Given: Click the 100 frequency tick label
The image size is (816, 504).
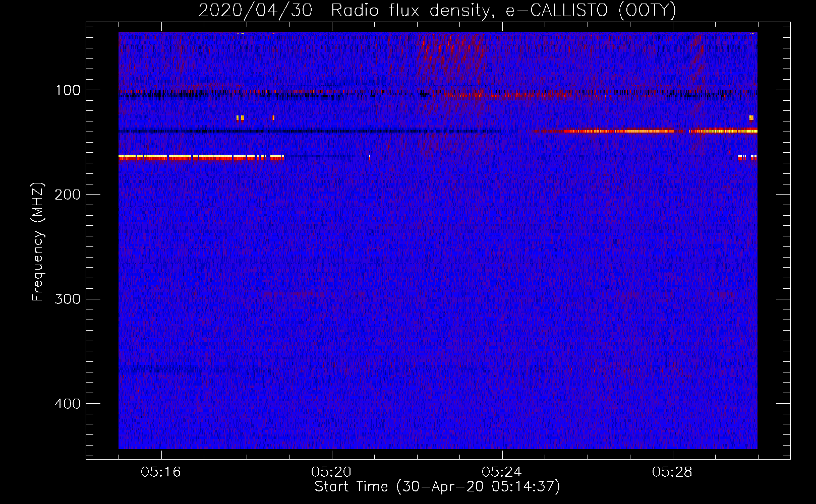Looking at the screenshot, I should click(68, 90).
